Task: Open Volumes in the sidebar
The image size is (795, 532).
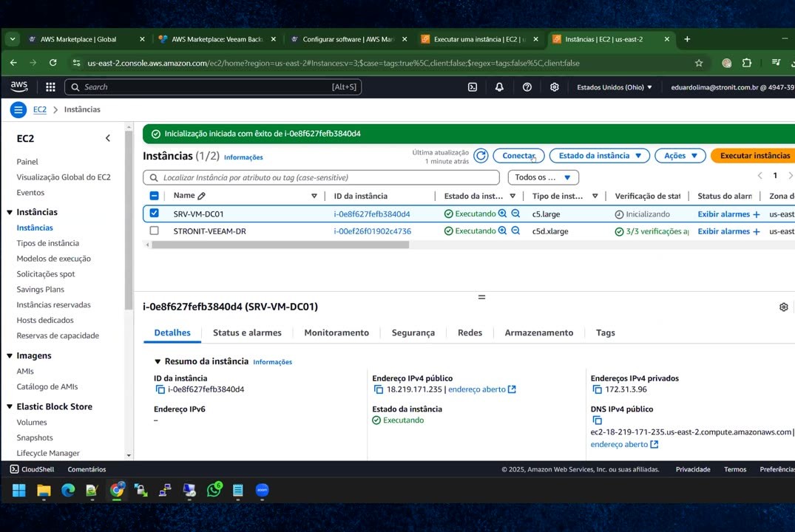Action: click(32, 422)
